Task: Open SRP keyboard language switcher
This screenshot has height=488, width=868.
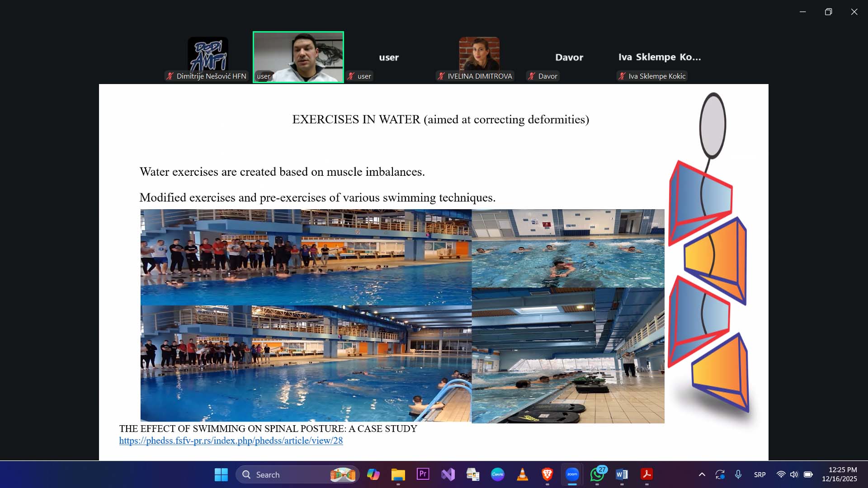Action: (x=759, y=474)
